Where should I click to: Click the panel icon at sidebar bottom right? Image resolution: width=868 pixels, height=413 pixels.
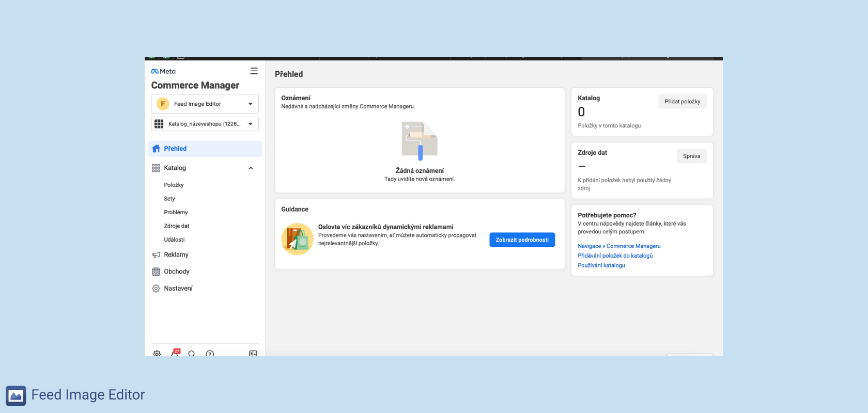[253, 354]
